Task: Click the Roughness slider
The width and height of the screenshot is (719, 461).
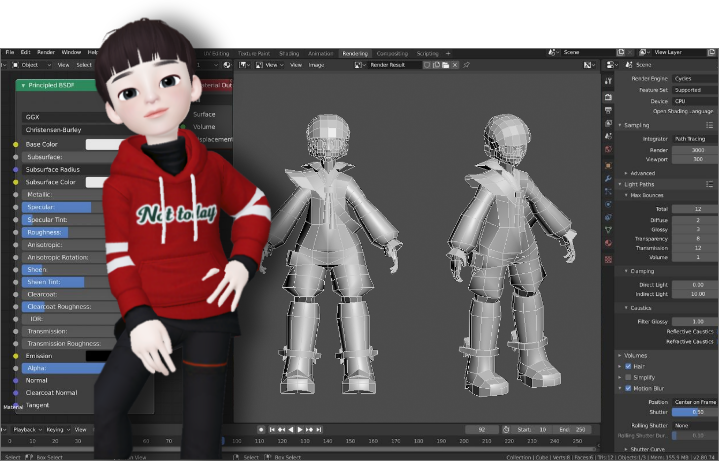Action: [64, 233]
